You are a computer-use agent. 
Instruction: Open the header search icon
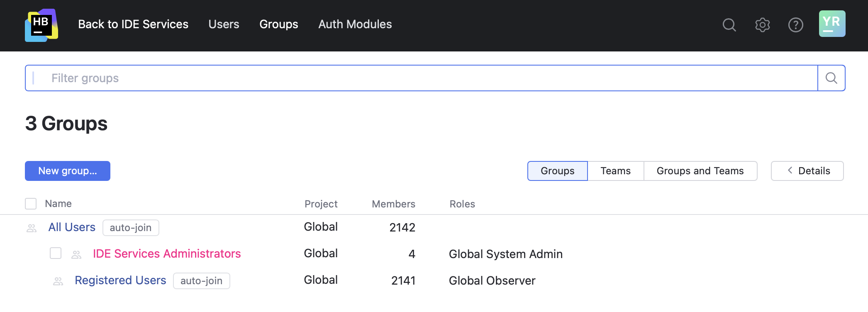coord(729,25)
